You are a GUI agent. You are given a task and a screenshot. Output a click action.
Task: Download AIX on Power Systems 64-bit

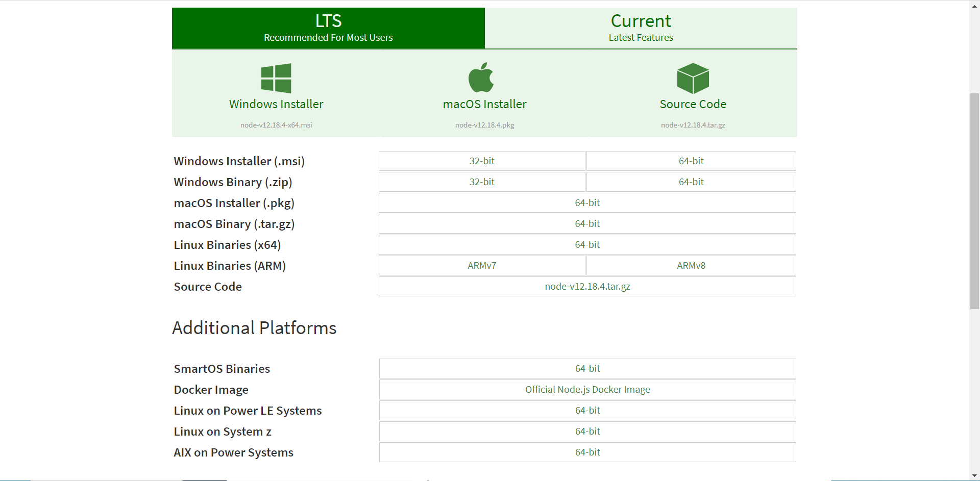[x=587, y=452]
